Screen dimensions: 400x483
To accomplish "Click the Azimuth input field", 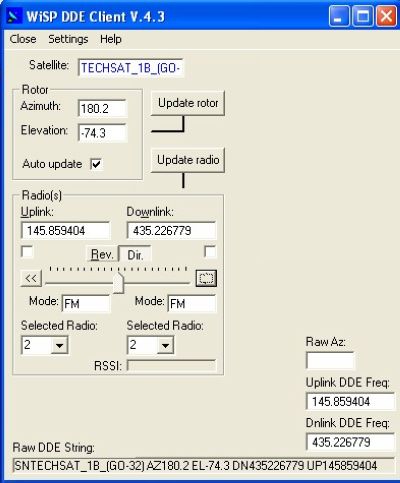I will click(x=102, y=109).
